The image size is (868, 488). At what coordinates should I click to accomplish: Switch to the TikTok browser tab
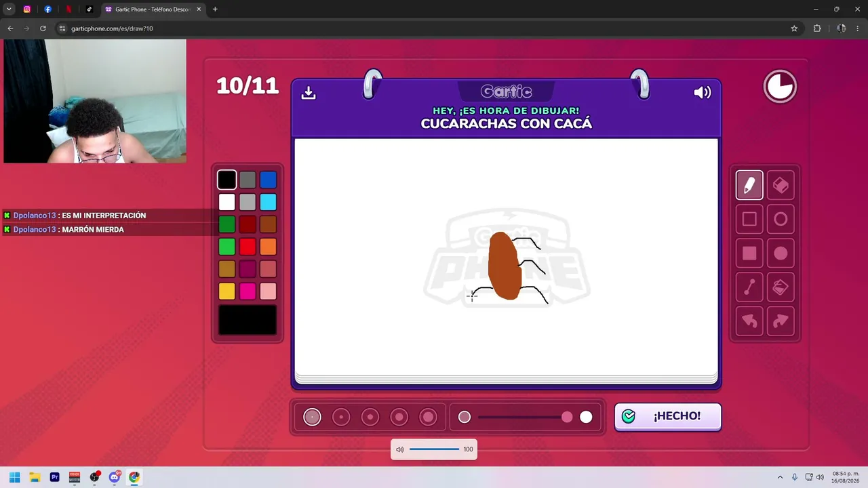coord(89,9)
